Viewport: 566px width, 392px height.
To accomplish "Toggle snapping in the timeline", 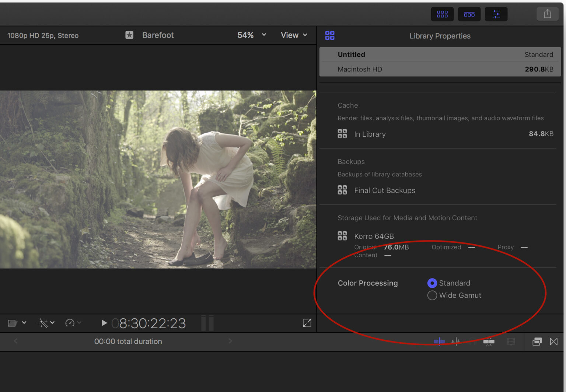I will (489, 342).
